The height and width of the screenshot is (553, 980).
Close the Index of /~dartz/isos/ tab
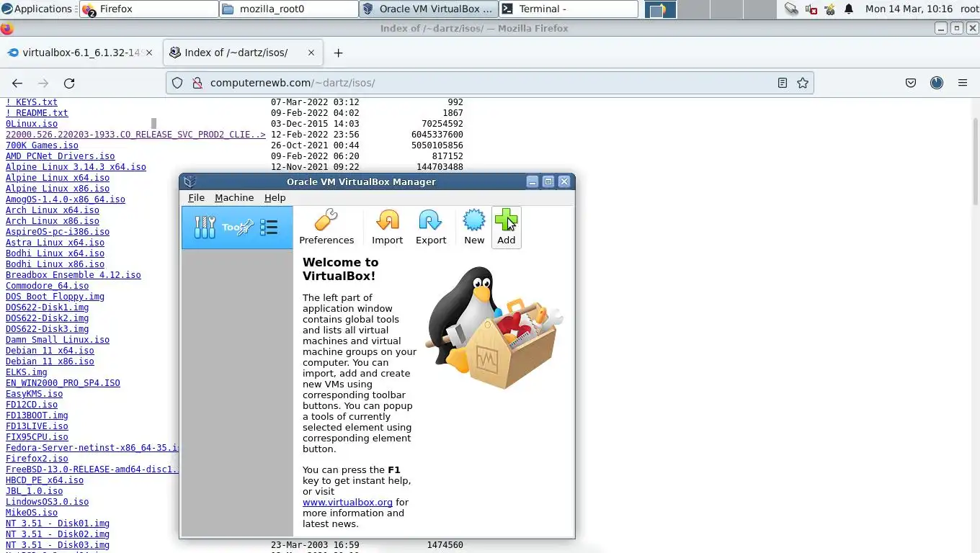pyautogui.click(x=311, y=53)
